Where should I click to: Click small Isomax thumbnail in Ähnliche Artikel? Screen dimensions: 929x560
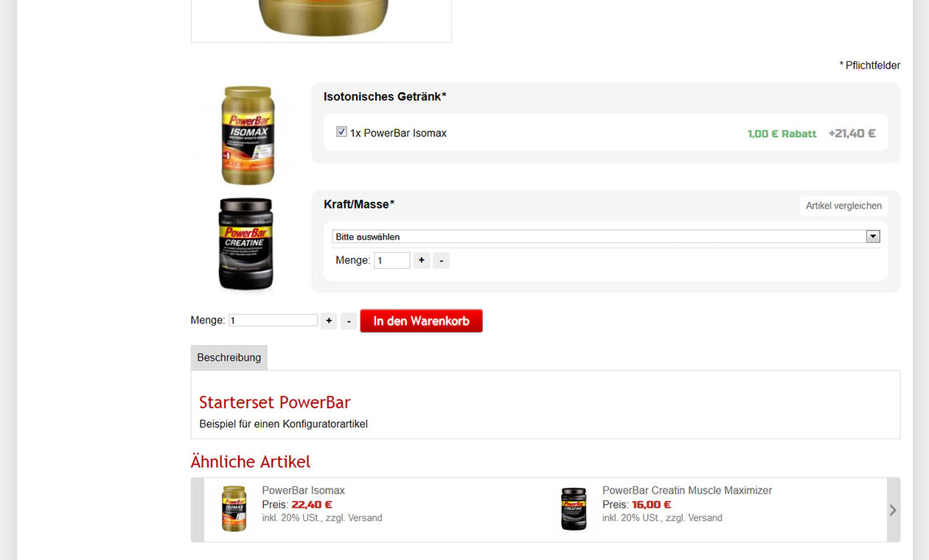(234, 508)
